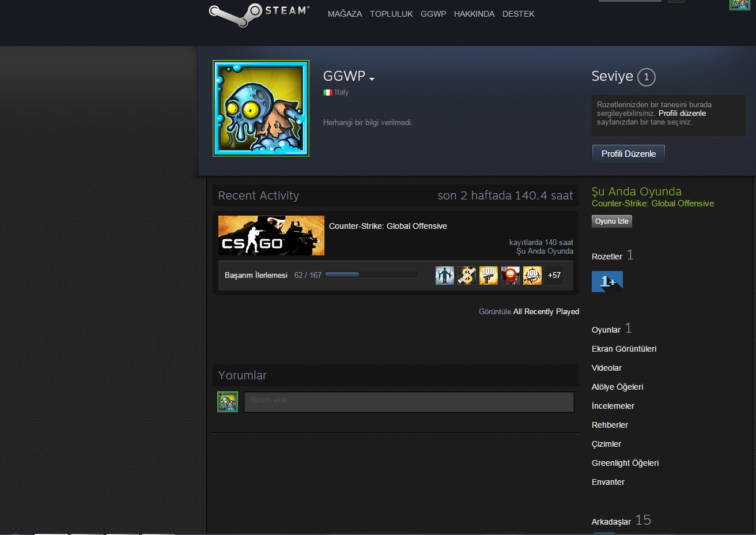Click the Seviye level heading

[613, 76]
